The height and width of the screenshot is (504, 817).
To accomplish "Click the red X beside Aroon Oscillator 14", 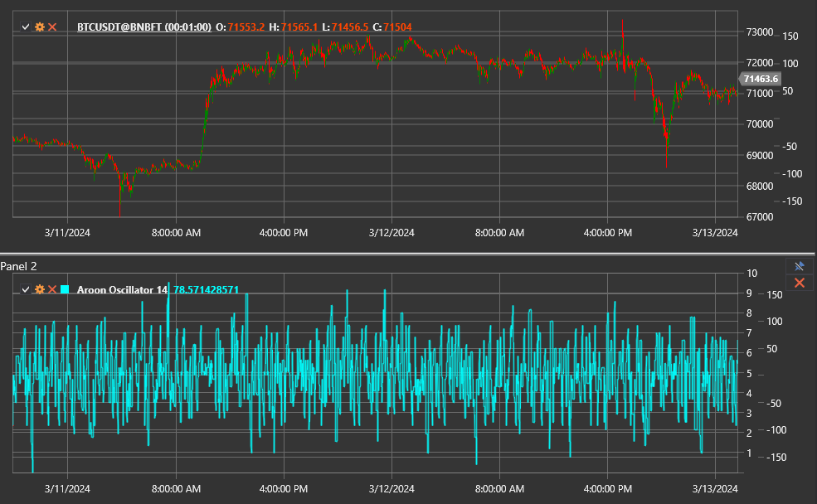I will (x=51, y=290).
